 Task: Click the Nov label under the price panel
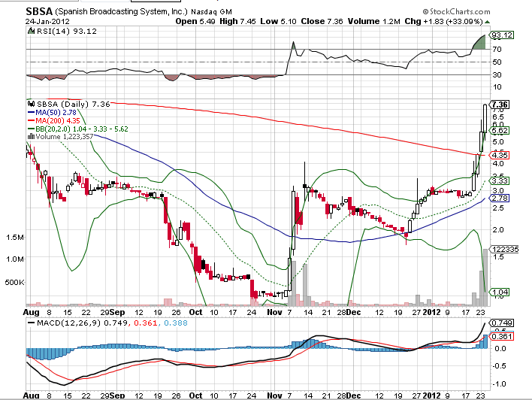(x=274, y=312)
